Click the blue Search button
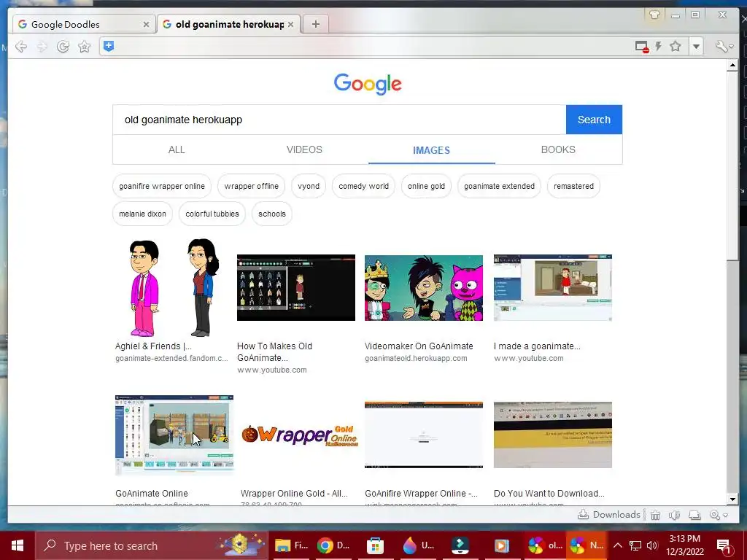Viewport: 747px width, 560px height. click(x=594, y=120)
